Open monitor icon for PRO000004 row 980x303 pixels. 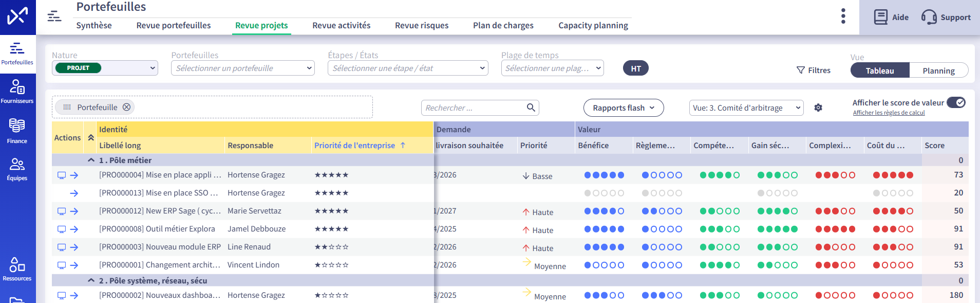point(62,175)
